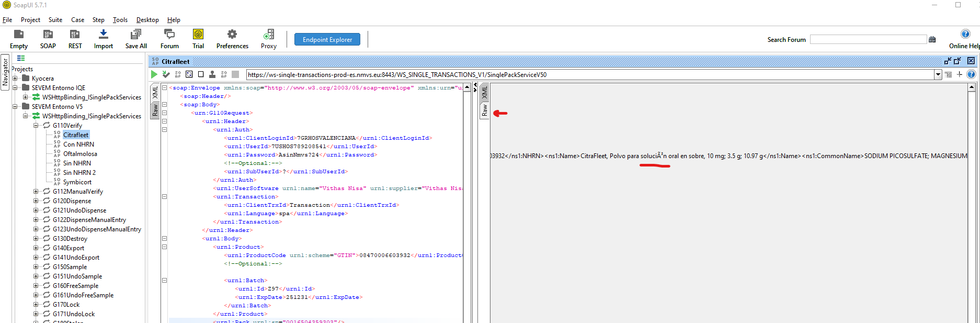
Task: Click the Search Forum input field
Action: coord(868,39)
